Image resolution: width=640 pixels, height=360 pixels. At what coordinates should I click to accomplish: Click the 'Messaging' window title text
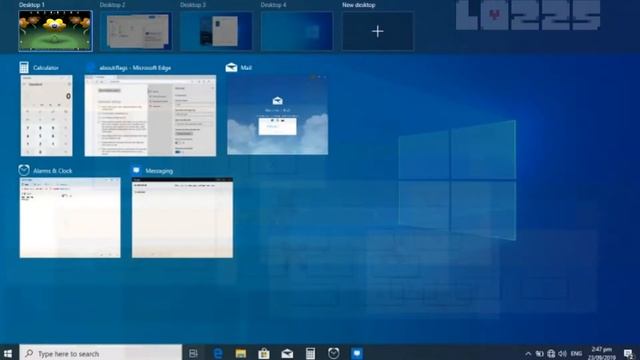point(159,171)
